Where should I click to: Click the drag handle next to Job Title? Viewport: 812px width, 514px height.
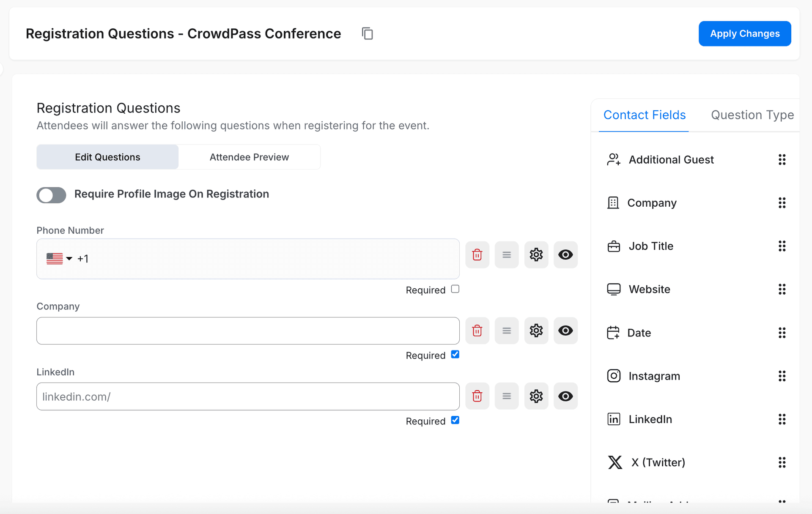pos(782,246)
